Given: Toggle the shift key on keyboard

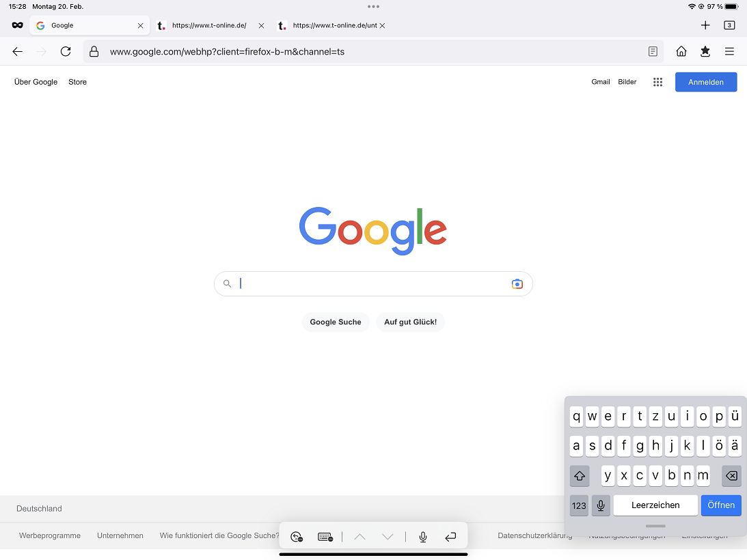Looking at the screenshot, I should point(580,476).
